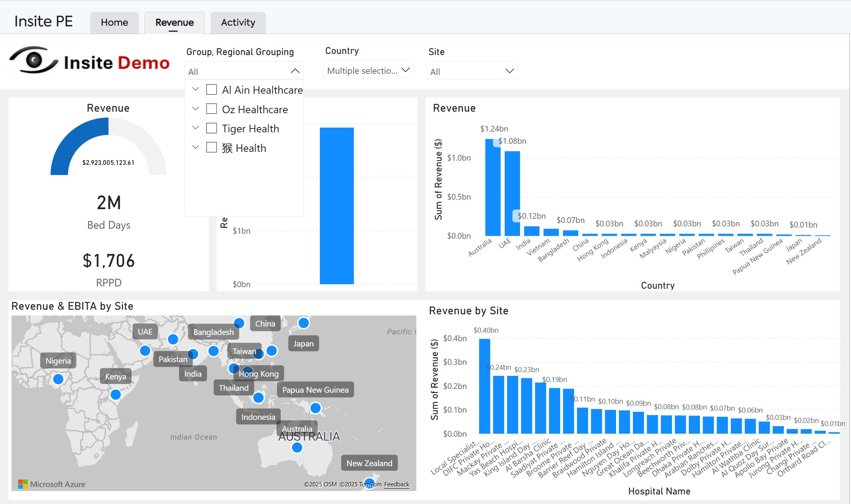Viewport: 851px width, 504px height.
Task: Open the Country slicer dropdown
Action: pyautogui.click(x=368, y=70)
